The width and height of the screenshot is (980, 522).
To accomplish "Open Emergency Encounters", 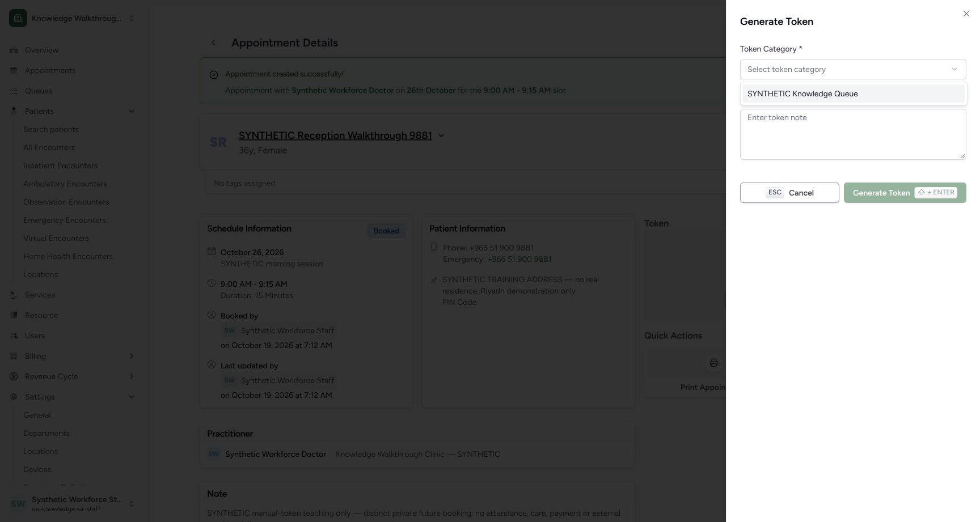I will point(65,220).
